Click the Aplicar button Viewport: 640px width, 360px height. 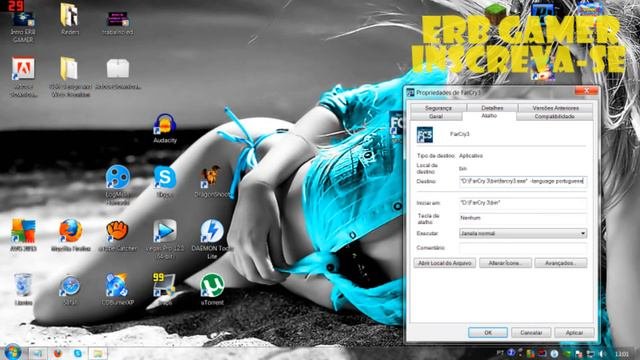click(x=574, y=333)
